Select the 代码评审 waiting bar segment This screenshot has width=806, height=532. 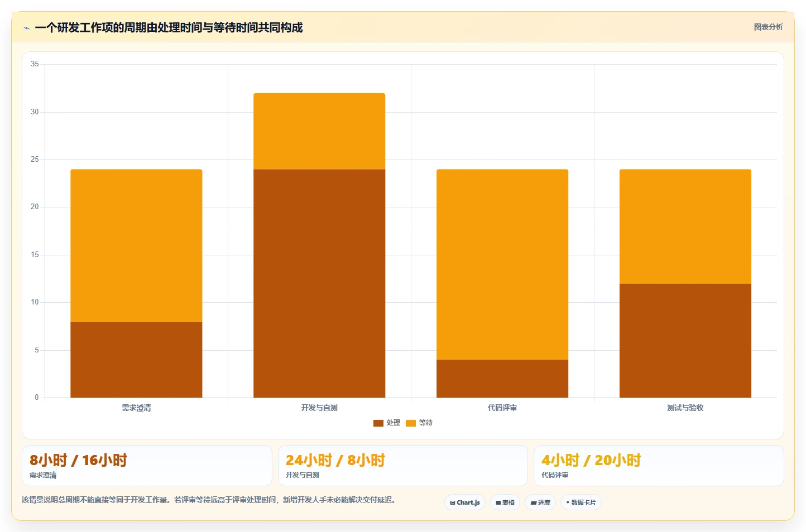(502, 264)
